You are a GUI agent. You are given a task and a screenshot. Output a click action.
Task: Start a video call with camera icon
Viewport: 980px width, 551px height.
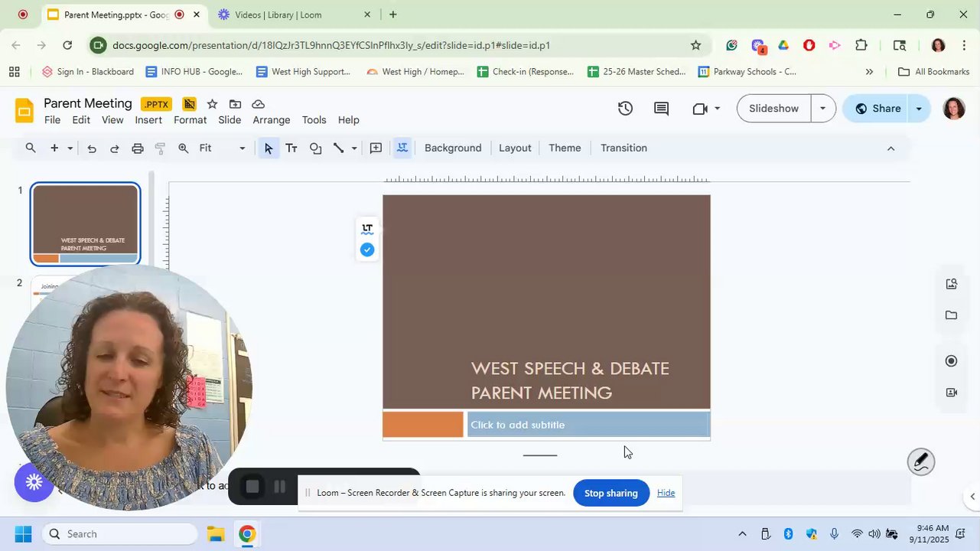(x=700, y=109)
